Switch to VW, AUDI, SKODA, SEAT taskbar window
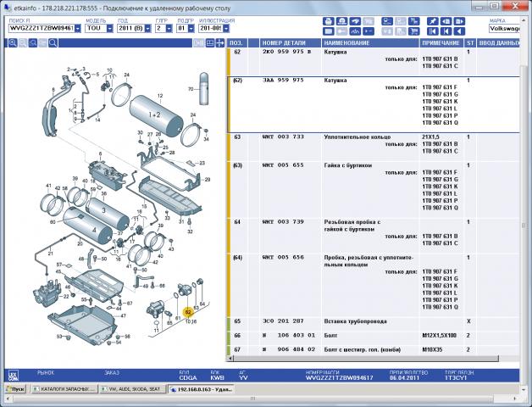This screenshot has height=407, width=532. 133,388
